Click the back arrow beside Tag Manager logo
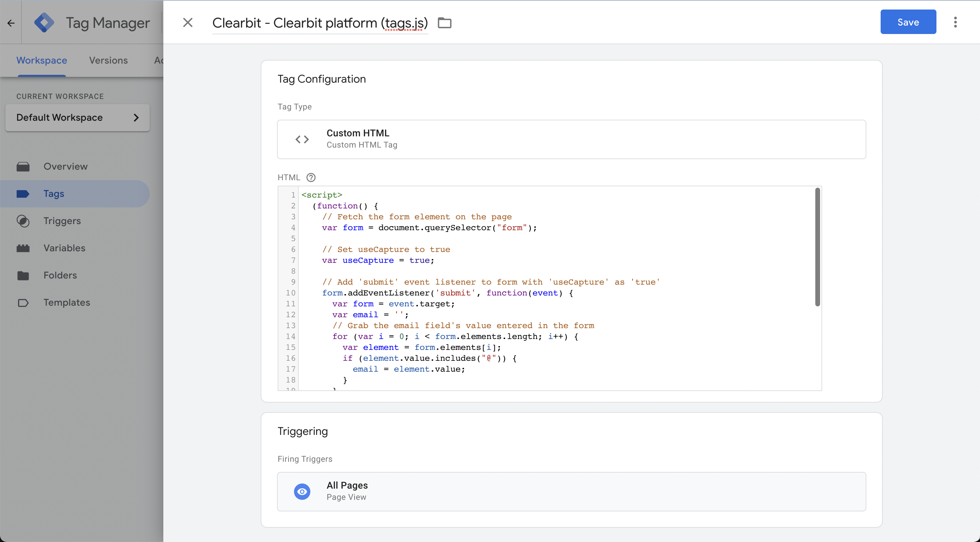Screen dimensions: 980x542 pos(11,23)
